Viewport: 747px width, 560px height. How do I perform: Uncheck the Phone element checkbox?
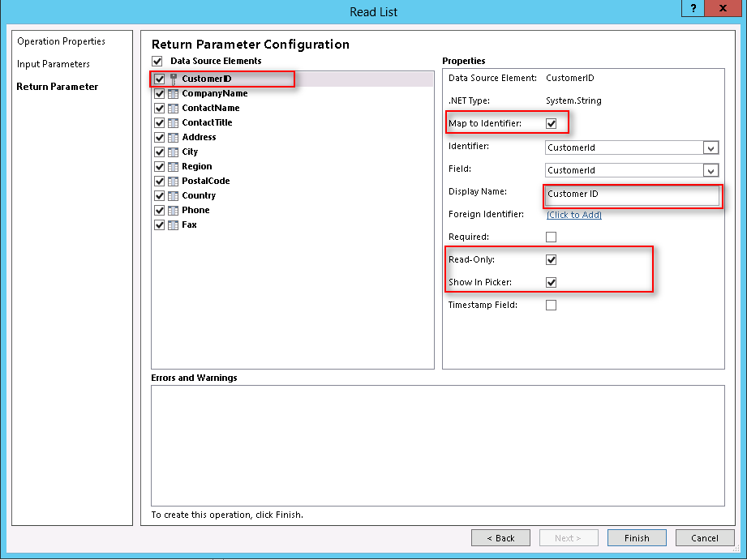tap(160, 211)
